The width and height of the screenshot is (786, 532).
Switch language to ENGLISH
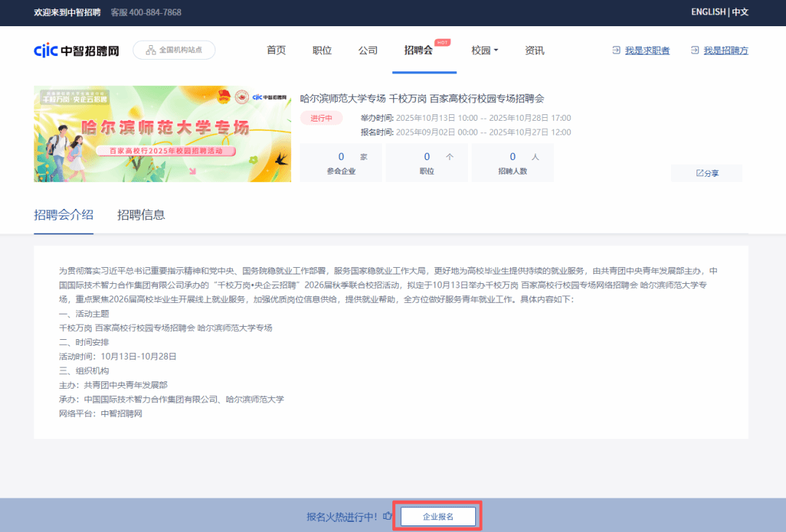[707, 12]
